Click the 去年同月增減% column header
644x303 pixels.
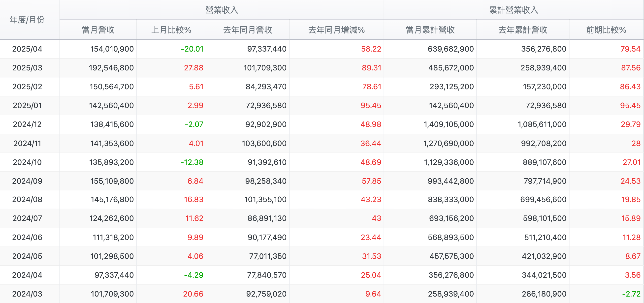point(336,30)
